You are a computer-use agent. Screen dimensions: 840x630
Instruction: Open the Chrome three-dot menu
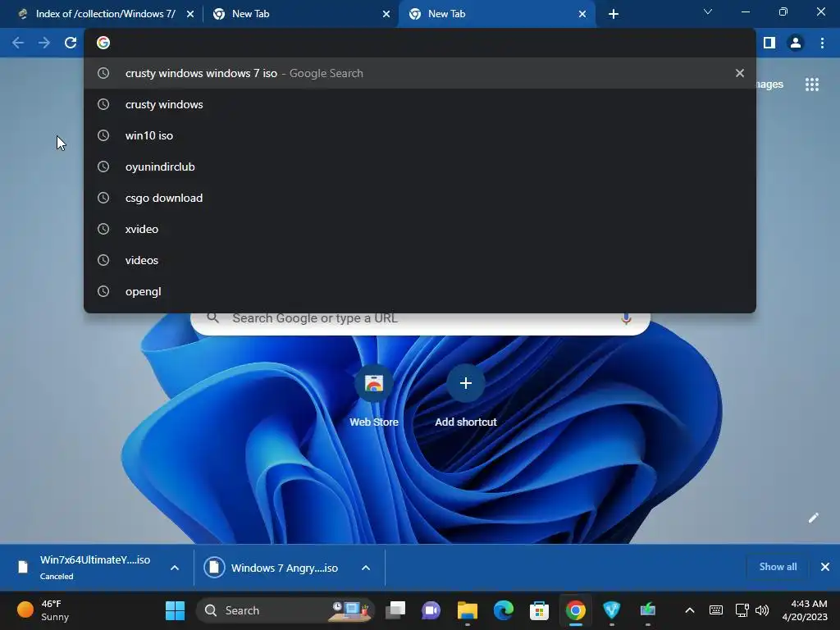tap(822, 43)
